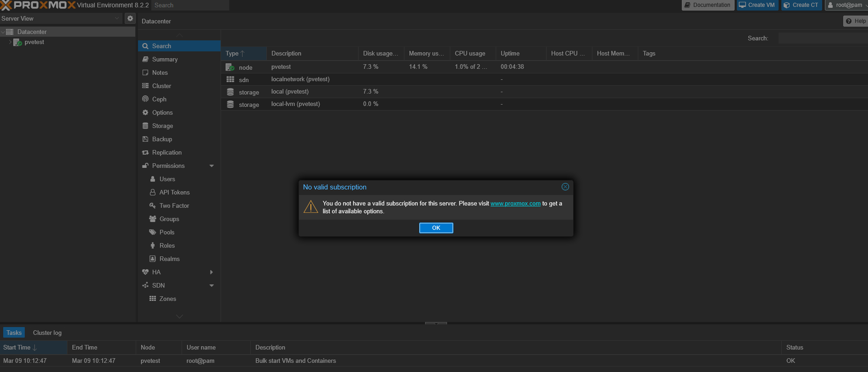Click the Two Factor key icon
Image resolution: width=868 pixels, height=372 pixels.
click(x=153, y=205)
